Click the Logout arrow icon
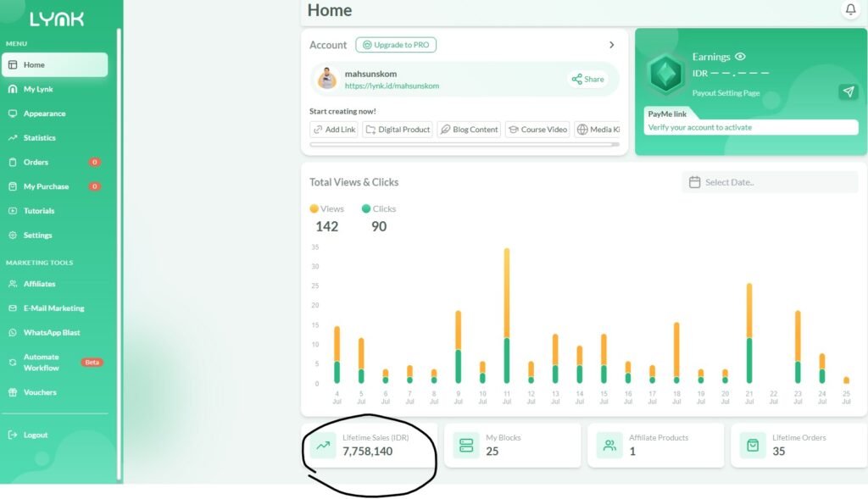The height and width of the screenshot is (499, 868). pos(13,435)
